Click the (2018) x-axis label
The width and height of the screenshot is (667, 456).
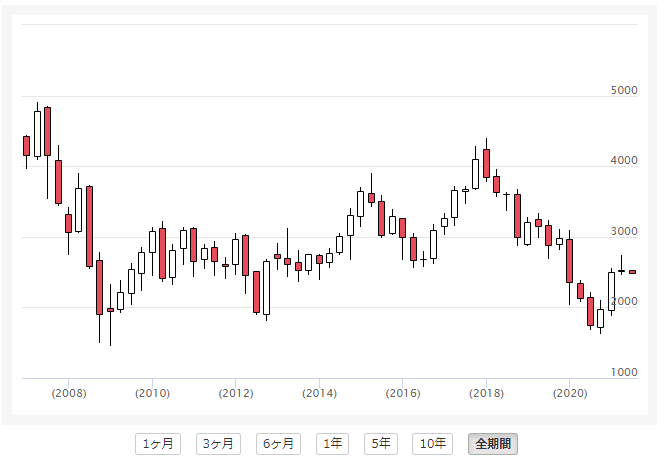point(486,393)
